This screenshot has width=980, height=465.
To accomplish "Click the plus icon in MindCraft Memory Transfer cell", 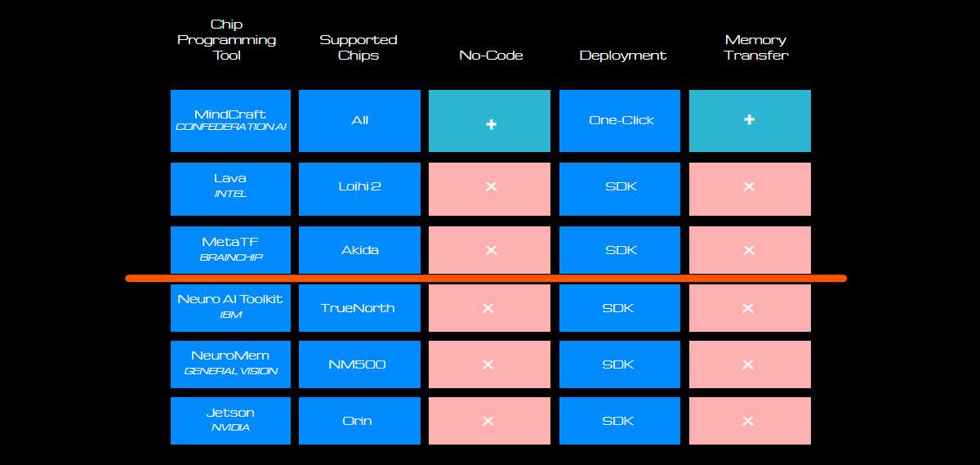I will (x=749, y=119).
